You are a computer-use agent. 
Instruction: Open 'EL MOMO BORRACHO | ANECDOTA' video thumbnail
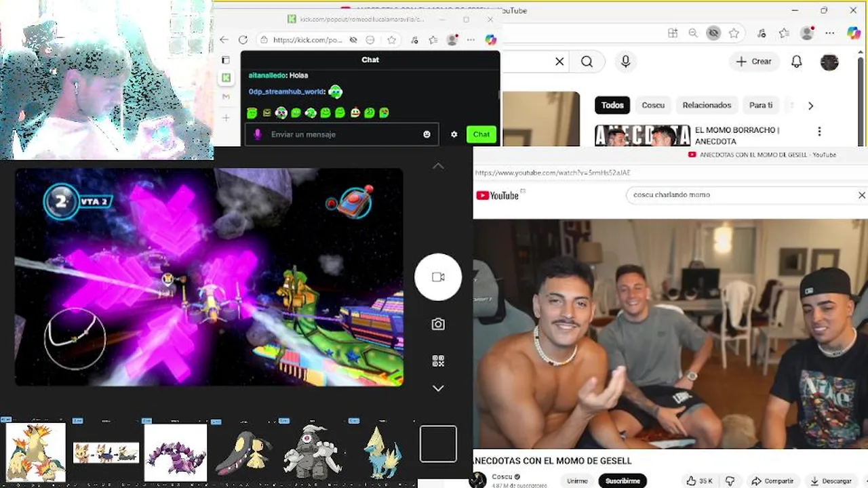coord(642,136)
